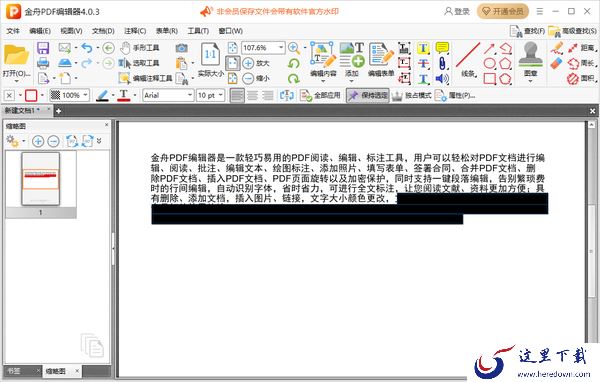Expand the Open (打开) dropdown arrow
600x382 pixels.
tap(16, 81)
